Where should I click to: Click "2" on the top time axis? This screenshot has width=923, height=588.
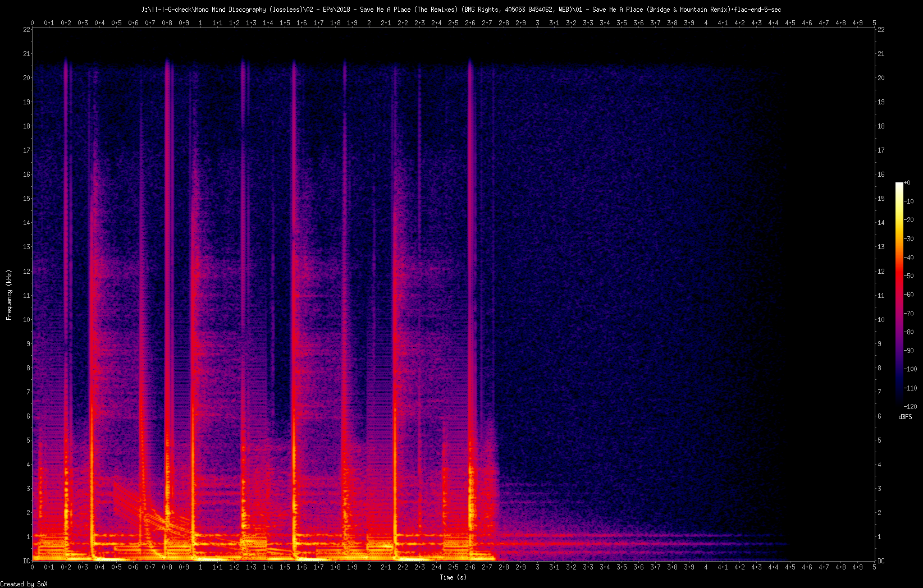(369, 23)
